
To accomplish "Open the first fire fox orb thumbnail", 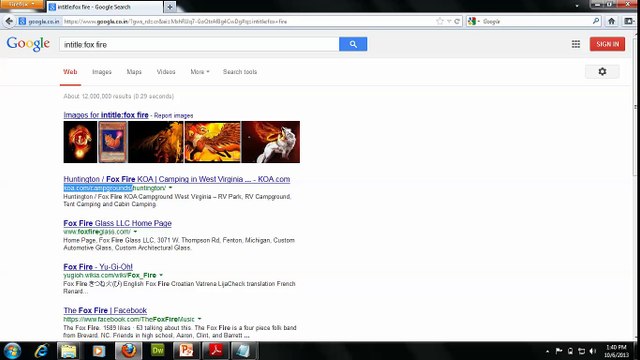I will [x=80, y=142].
